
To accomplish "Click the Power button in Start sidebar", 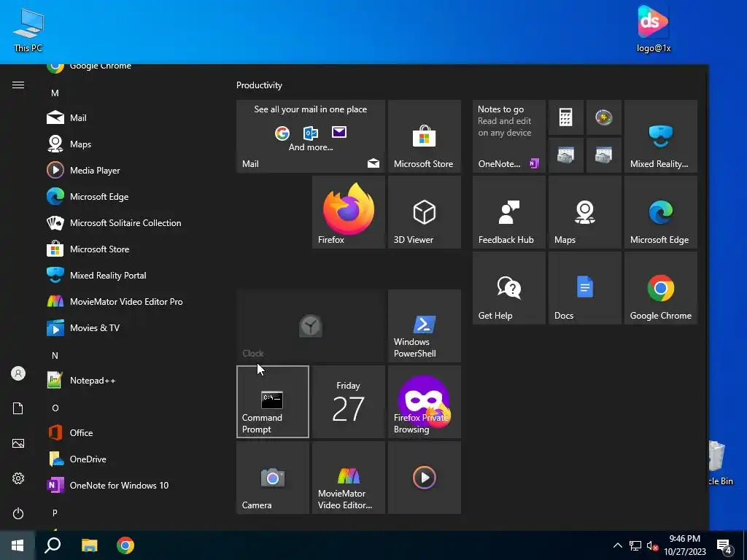I will tap(18, 513).
